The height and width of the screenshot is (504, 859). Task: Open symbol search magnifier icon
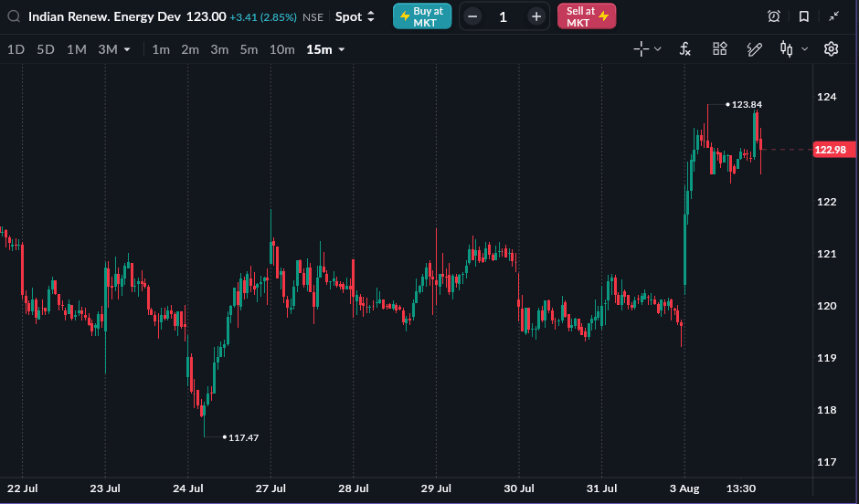pyautogui.click(x=14, y=16)
